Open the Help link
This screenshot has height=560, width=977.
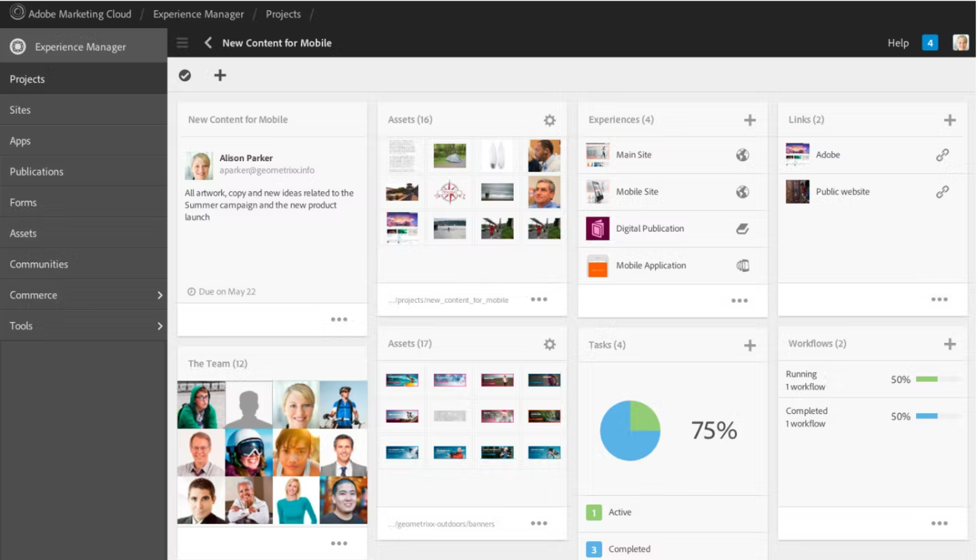pos(898,43)
